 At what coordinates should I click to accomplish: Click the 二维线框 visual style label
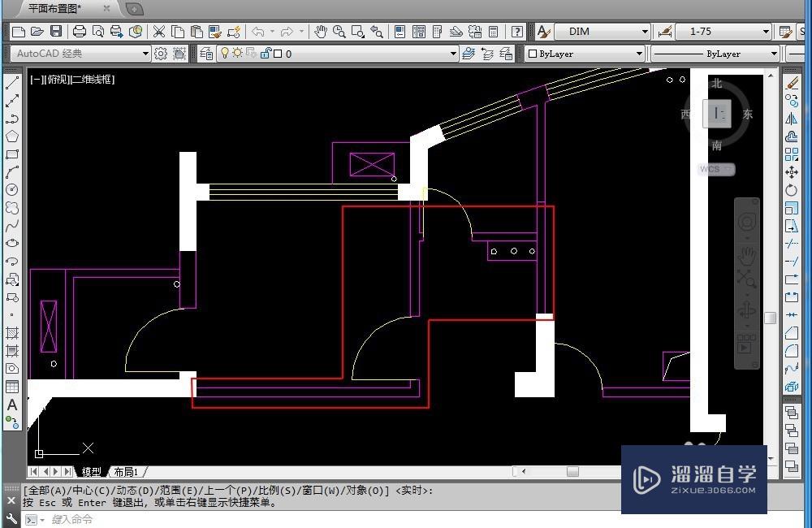click(93, 80)
